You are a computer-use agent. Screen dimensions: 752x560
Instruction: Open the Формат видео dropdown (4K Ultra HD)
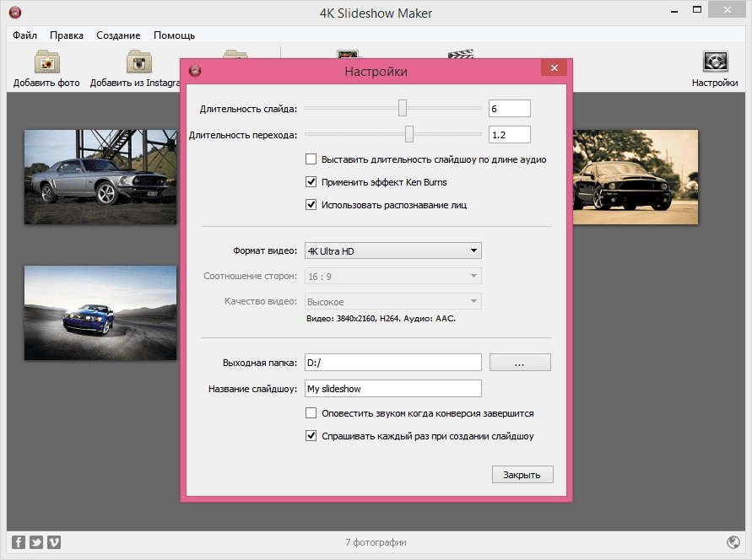click(x=392, y=250)
